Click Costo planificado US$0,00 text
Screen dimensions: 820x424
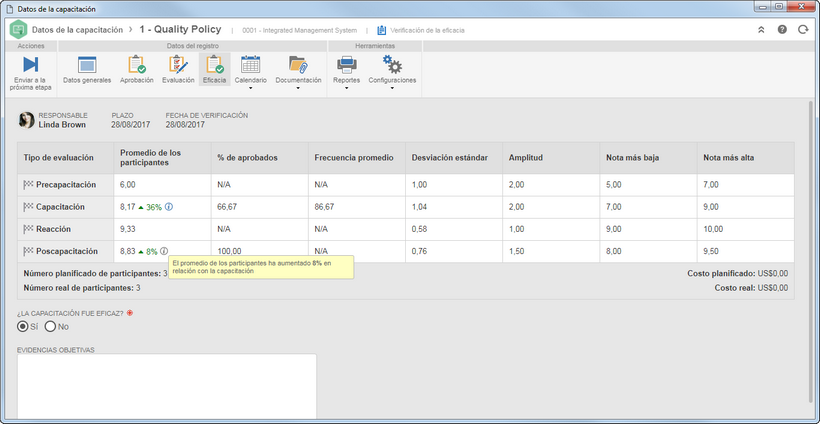(x=737, y=273)
